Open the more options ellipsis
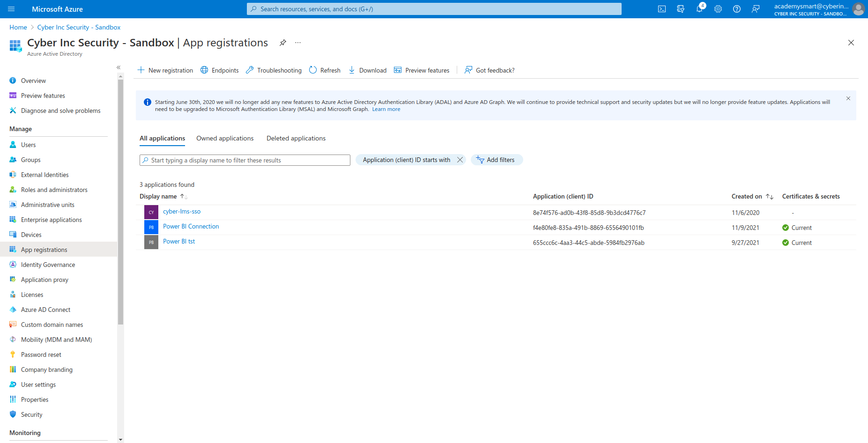Image resolution: width=868 pixels, height=443 pixels. tap(298, 43)
